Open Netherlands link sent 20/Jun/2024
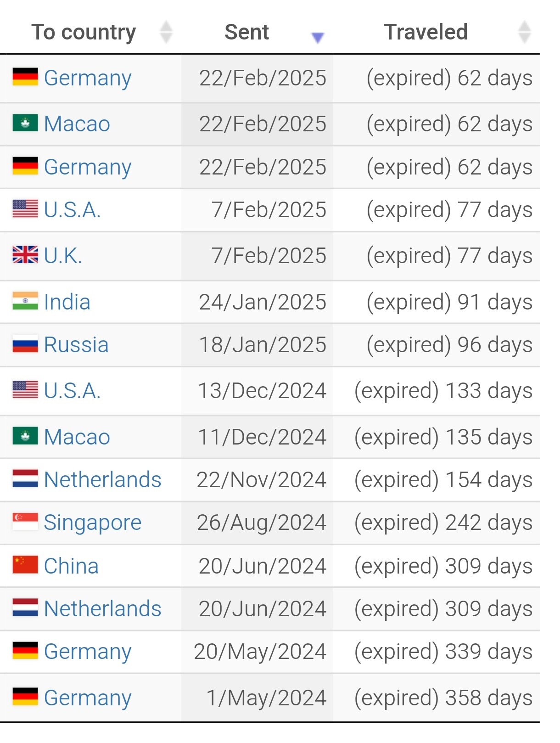560x743 pixels. (x=103, y=608)
